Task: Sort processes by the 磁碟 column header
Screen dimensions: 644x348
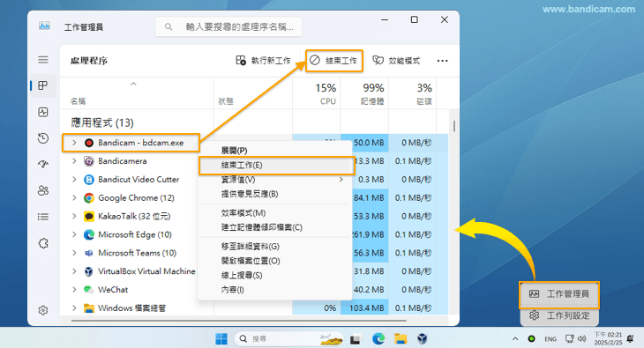Action: (412, 93)
